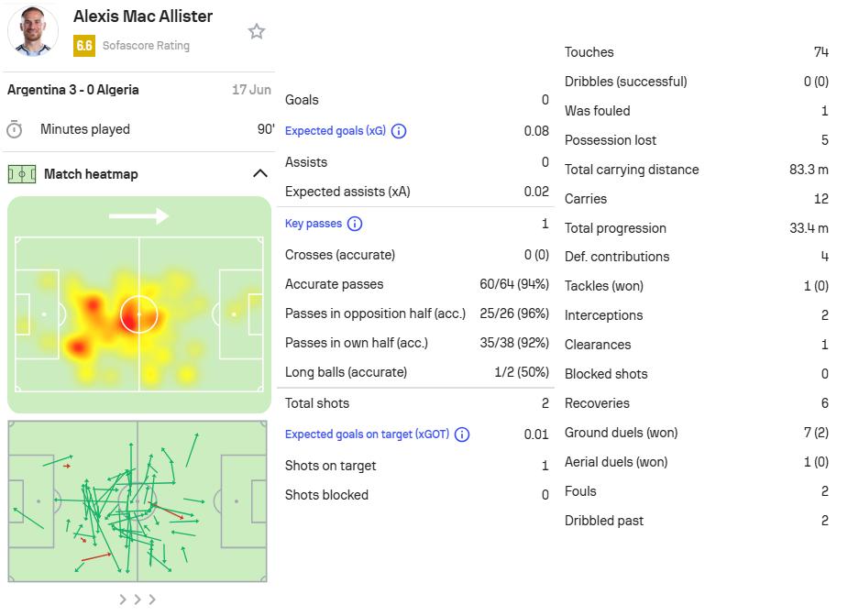This screenshot has width=848, height=616.
Task: Click the red hotspot at centre circle
Action: pos(137,314)
